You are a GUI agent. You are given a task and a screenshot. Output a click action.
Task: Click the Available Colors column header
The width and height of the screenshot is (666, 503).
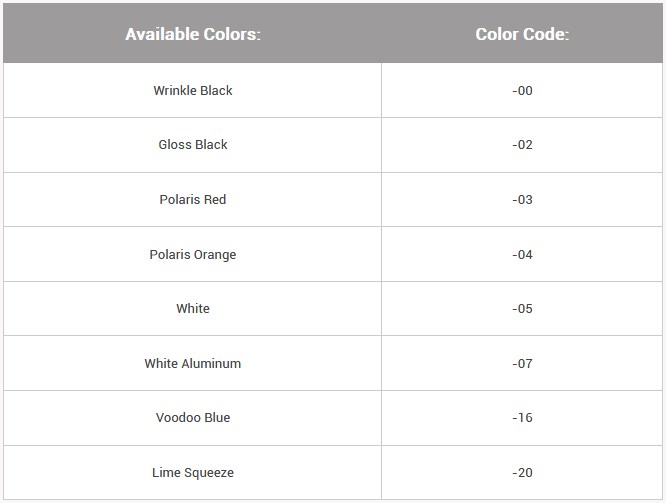pos(193,34)
